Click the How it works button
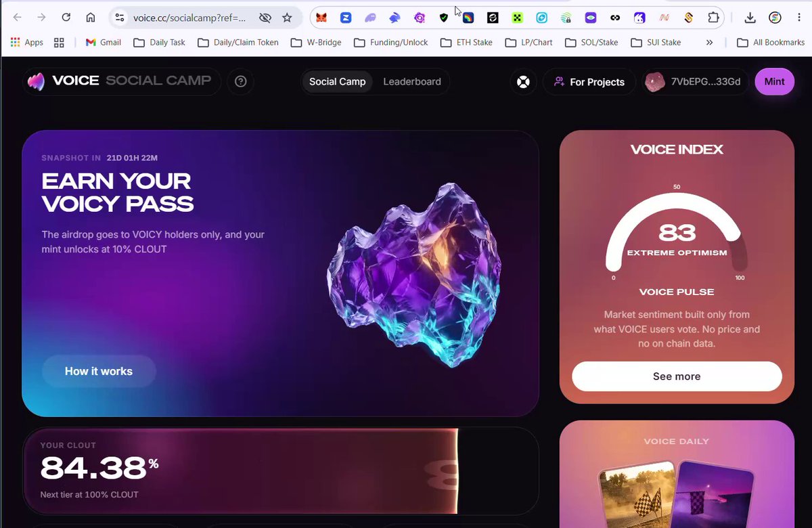 [99, 371]
